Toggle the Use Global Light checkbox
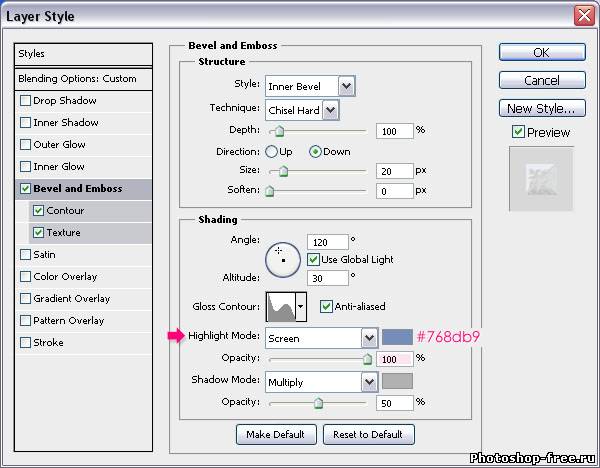Screen dimensions: 600x468 point(314,259)
